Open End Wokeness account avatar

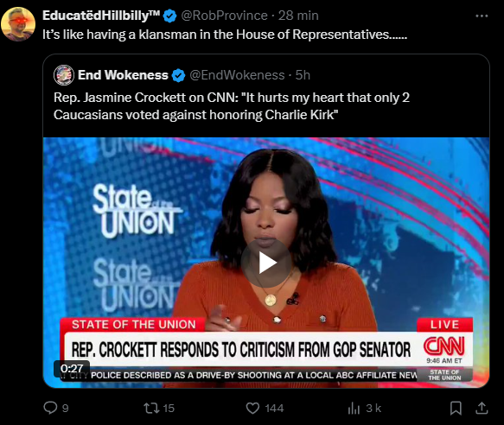point(64,75)
